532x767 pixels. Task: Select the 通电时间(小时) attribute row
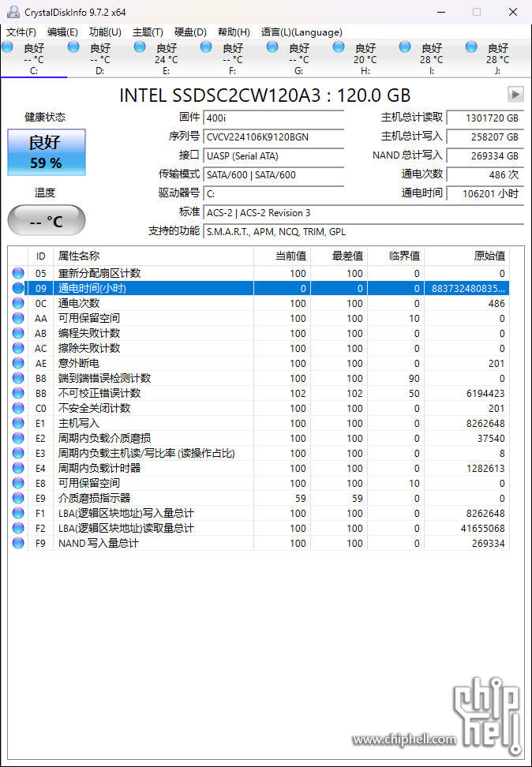pos(154,289)
